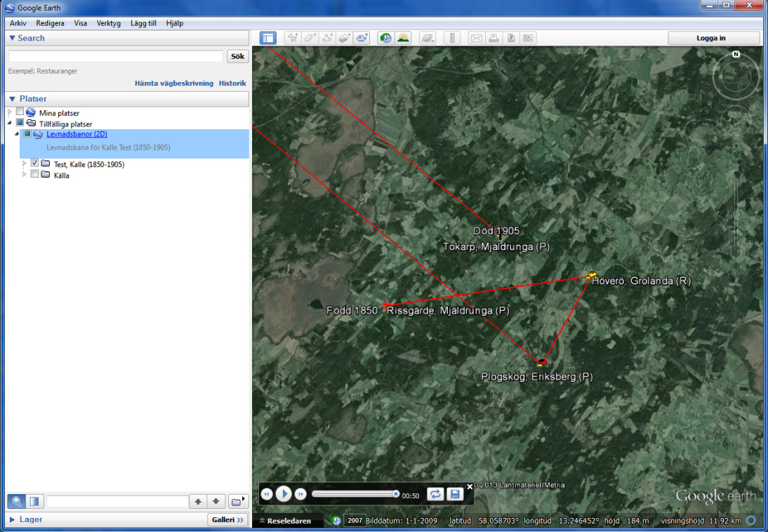Click the search magnifier icon below places list
The height and width of the screenshot is (532, 768).
point(17,502)
